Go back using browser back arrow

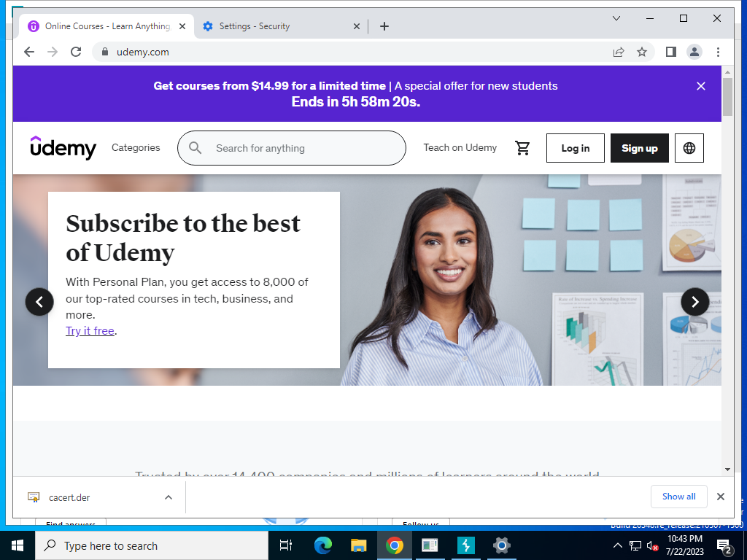[29, 52]
